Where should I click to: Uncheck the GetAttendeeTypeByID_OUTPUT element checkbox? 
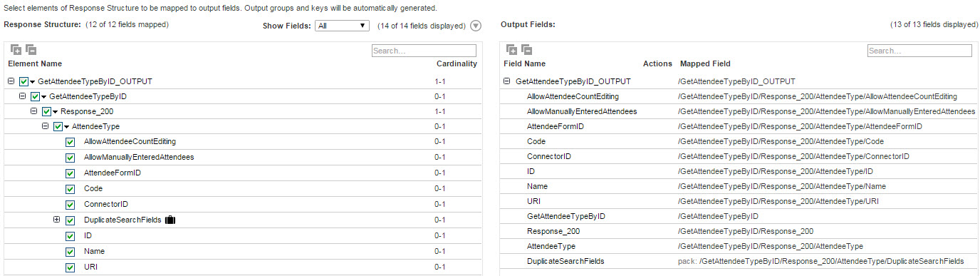coord(24,81)
